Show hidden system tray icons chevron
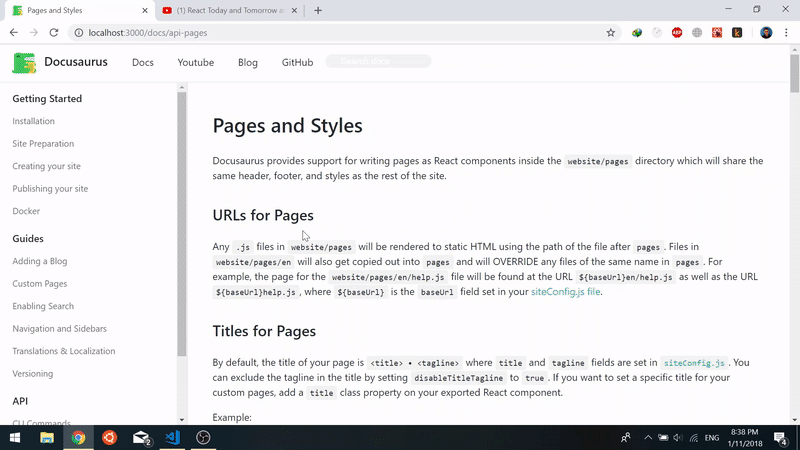This screenshot has height=450, width=800. click(x=647, y=438)
